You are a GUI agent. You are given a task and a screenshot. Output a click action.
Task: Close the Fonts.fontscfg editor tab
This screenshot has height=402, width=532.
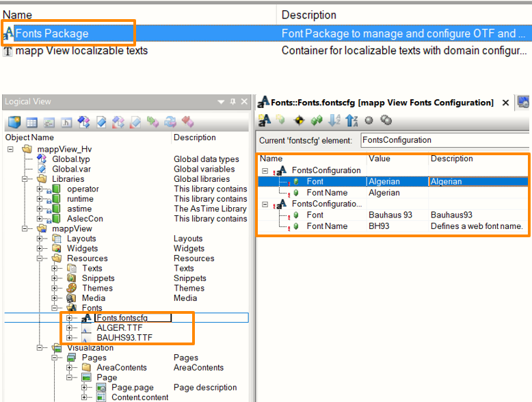click(x=505, y=103)
